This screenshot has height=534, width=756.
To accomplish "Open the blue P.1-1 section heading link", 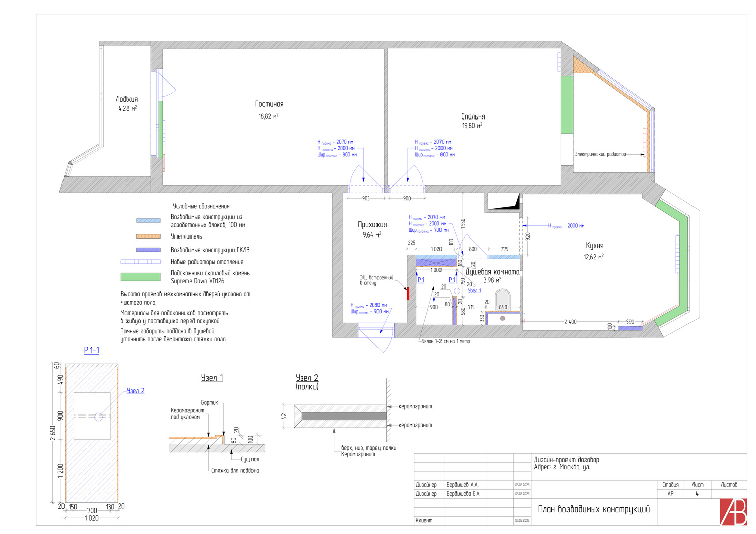I will point(91,350).
